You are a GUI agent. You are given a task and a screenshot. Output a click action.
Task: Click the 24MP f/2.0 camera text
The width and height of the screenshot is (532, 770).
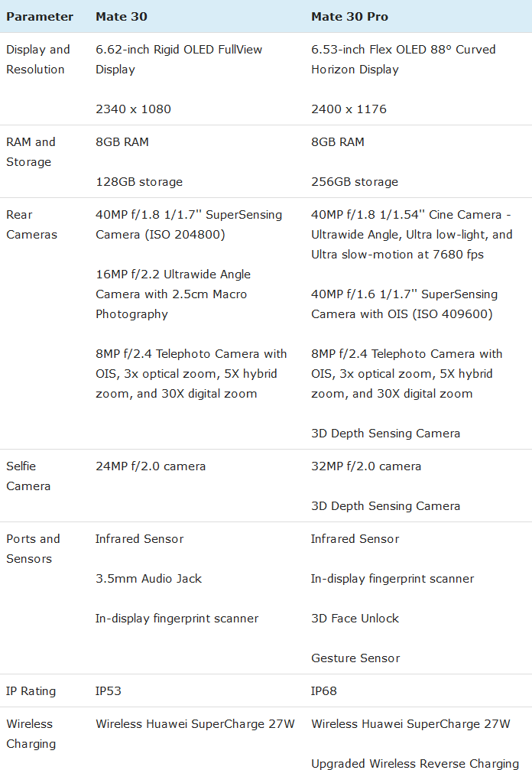tap(151, 466)
